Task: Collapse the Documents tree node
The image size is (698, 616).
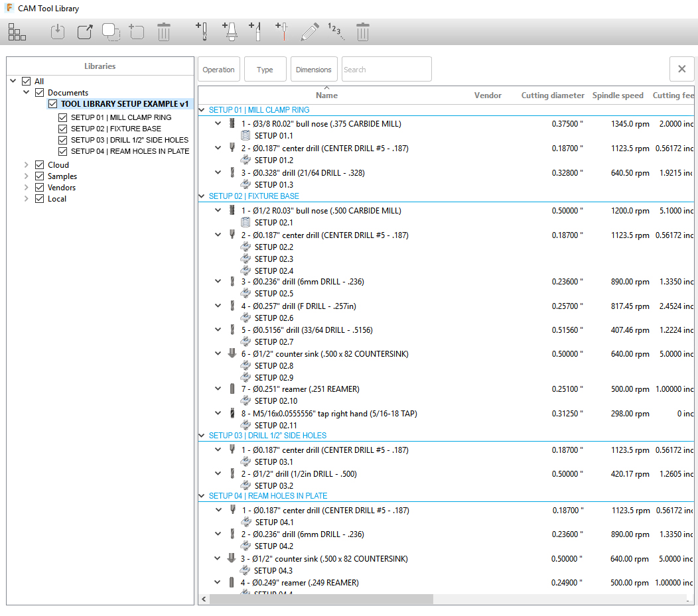Action: (27, 92)
